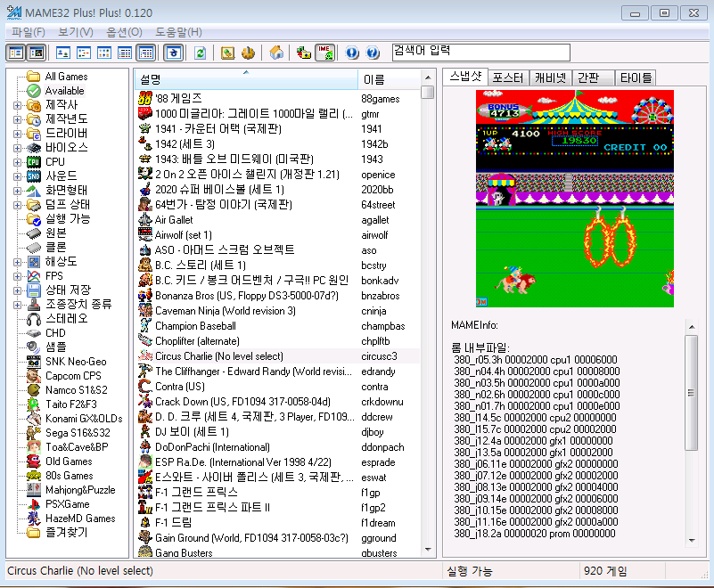Open help via question mark icon

click(373, 53)
